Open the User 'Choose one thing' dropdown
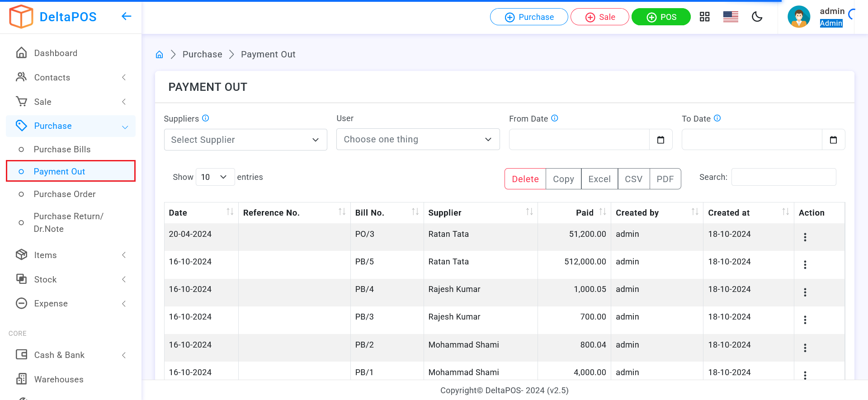Screen dimensions: 868x400 tap(418, 140)
